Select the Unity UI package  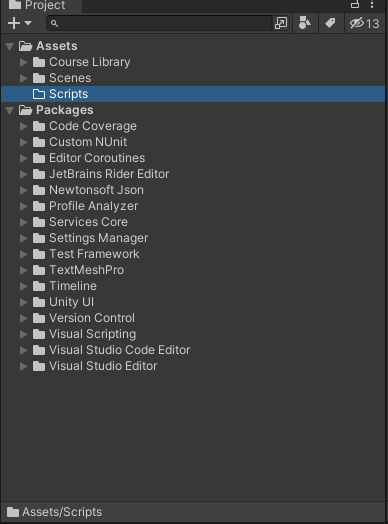pos(72,302)
